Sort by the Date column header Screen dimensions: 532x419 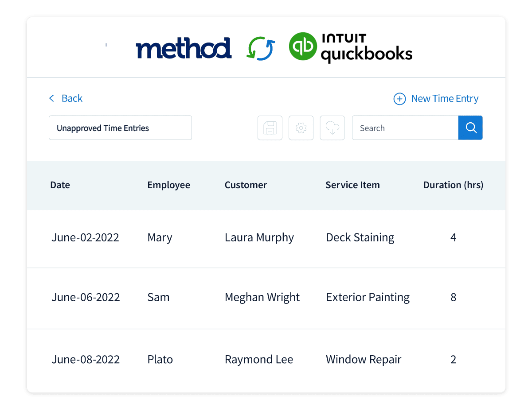tap(60, 185)
